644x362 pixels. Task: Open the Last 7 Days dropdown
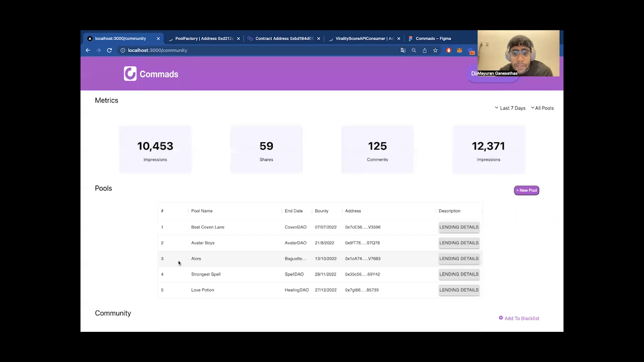pos(510,108)
